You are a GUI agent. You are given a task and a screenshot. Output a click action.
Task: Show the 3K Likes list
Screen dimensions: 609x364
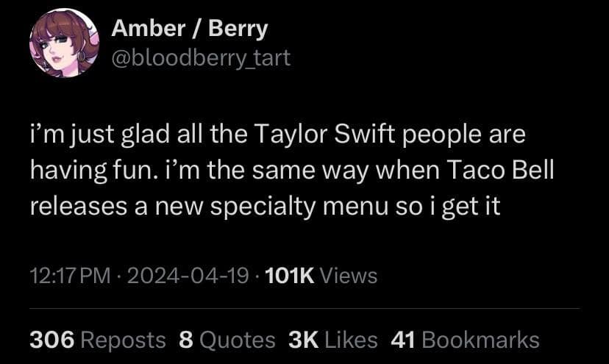pos(333,339)
